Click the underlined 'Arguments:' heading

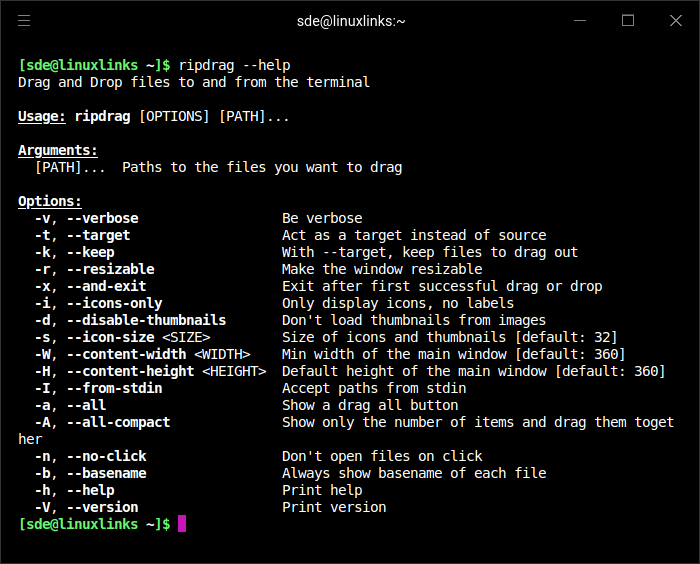coord(58,150)
